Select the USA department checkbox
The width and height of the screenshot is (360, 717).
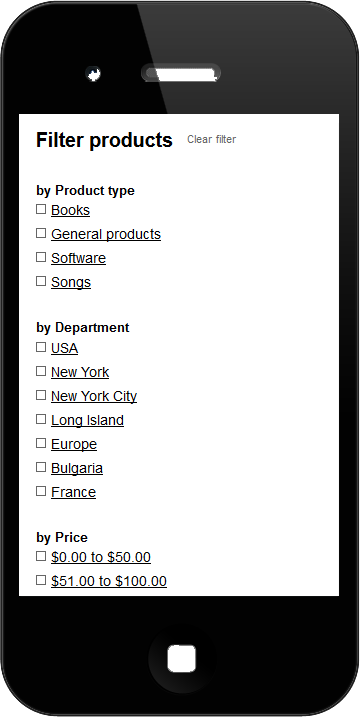click(x=41, y=347)
